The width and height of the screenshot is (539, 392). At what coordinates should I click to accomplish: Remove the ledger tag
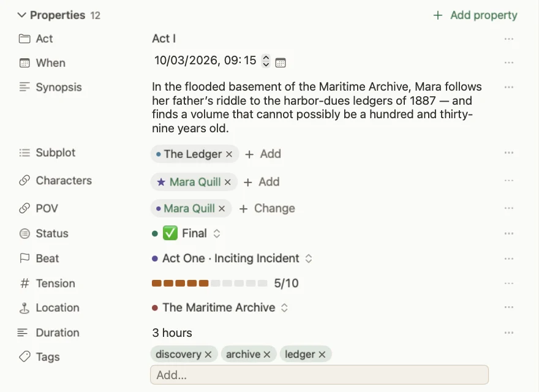pos(322,355)
